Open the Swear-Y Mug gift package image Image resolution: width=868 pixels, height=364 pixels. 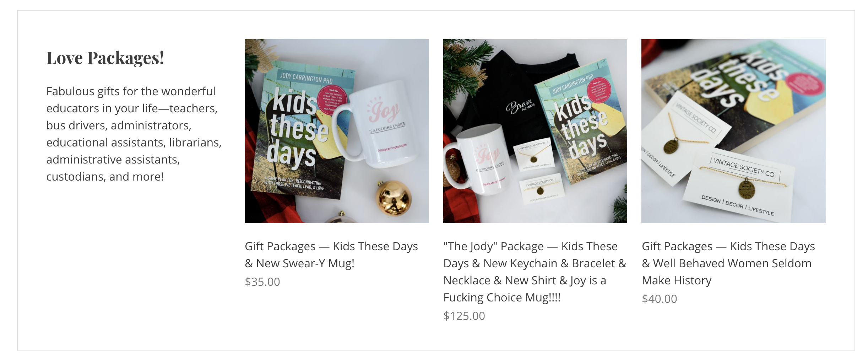pos(337,131)
